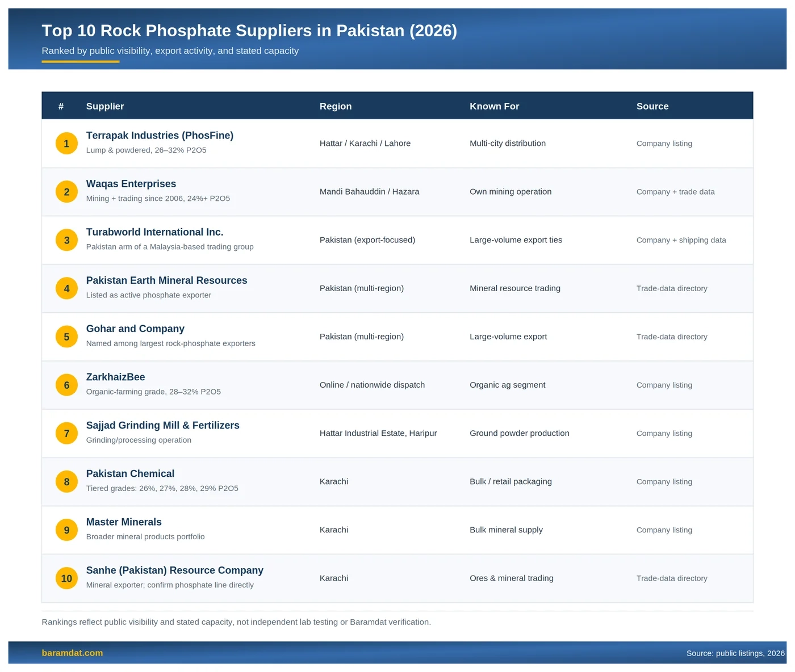Click 'Source: public listings, 2026' footer text
The image size is (795, 672).
click(x=735, y=653)
